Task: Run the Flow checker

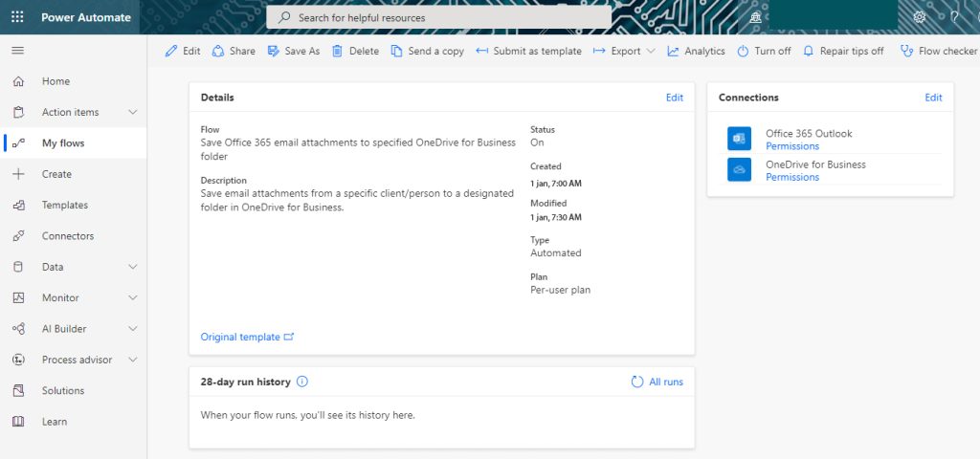Action: [939, 52]
